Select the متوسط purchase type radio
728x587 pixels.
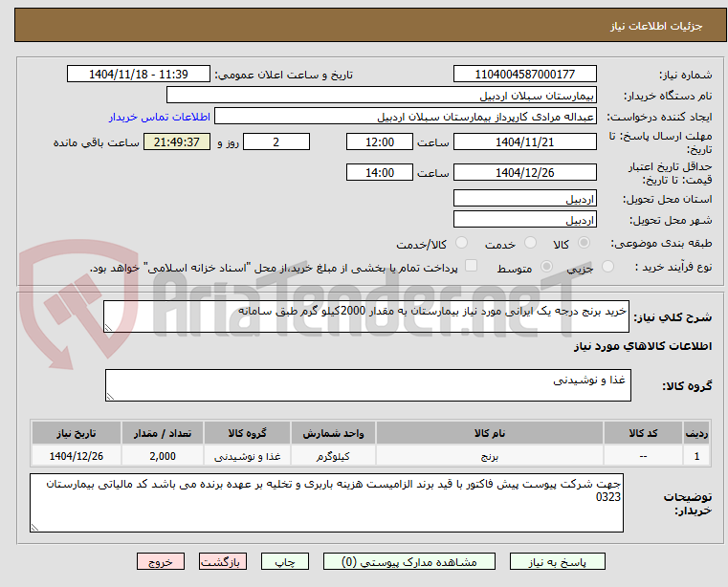tap(546, 267)
